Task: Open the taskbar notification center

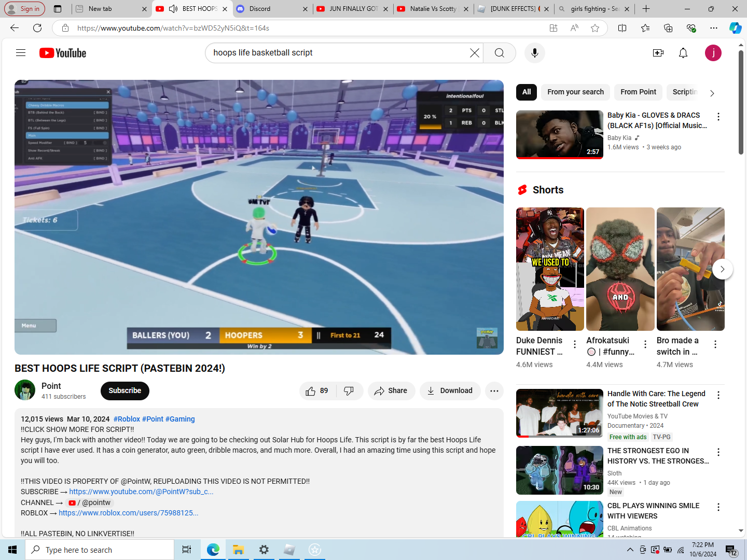Action: click(x=731, y=551)
